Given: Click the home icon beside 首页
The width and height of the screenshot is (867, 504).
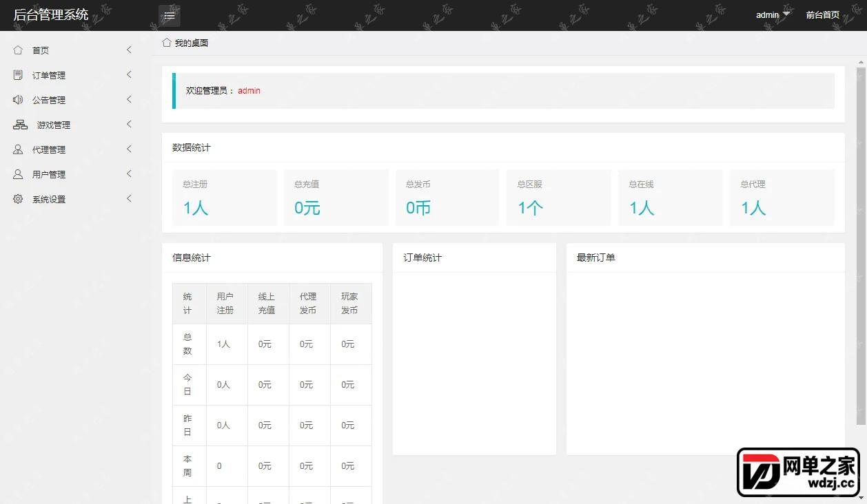Looking at the screenshot, I should [18, 50].
